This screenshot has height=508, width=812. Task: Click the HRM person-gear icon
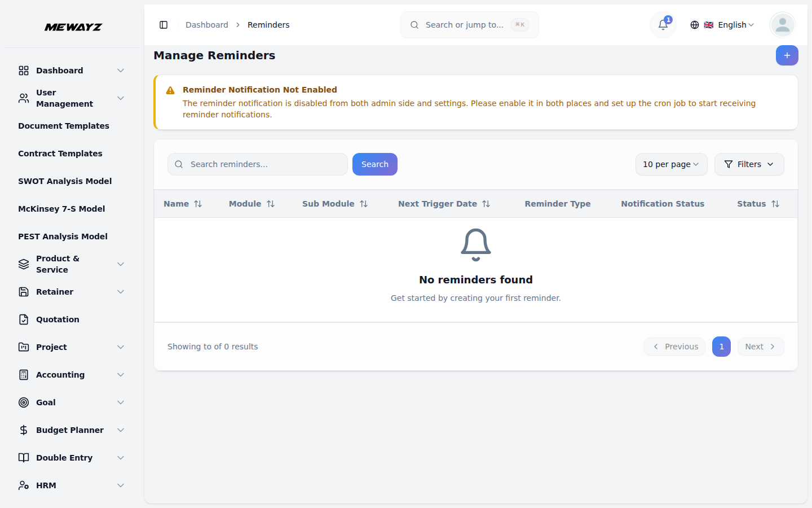pos(24,485)
